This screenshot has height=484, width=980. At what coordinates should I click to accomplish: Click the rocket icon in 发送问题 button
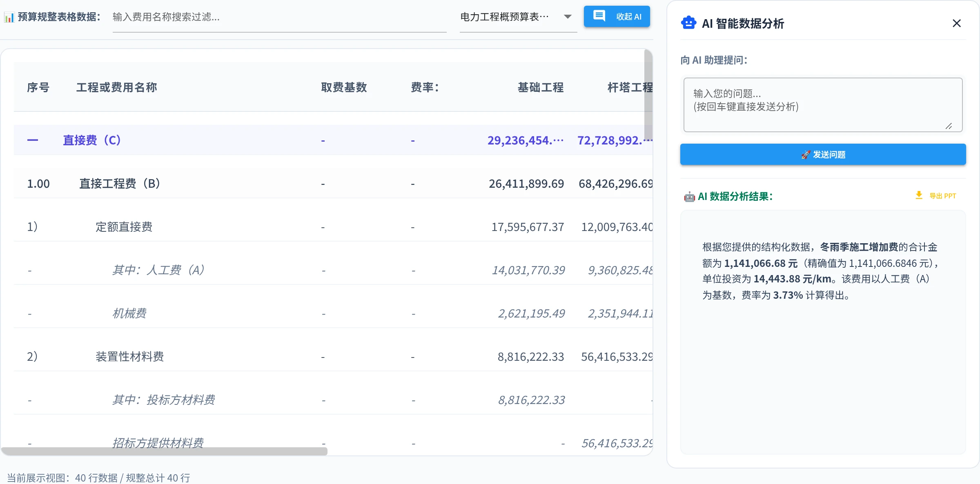point(805,155)
